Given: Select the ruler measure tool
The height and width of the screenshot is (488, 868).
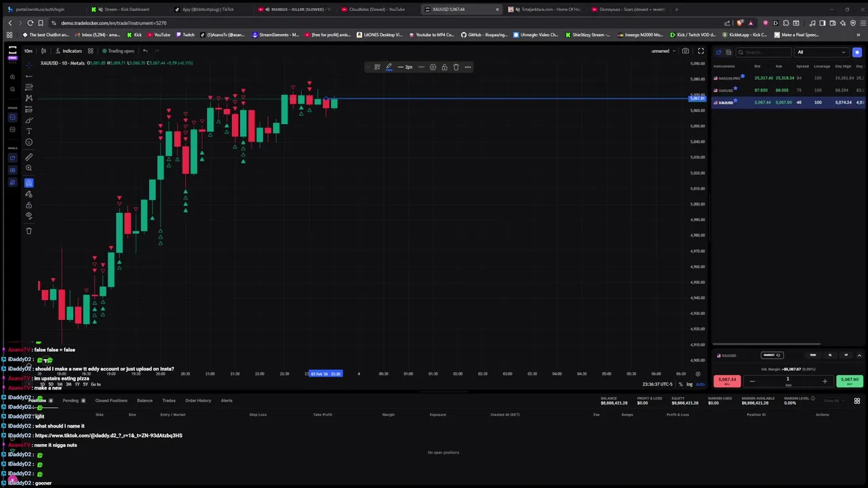Looking at the screenshot, I should pos(28,156).
